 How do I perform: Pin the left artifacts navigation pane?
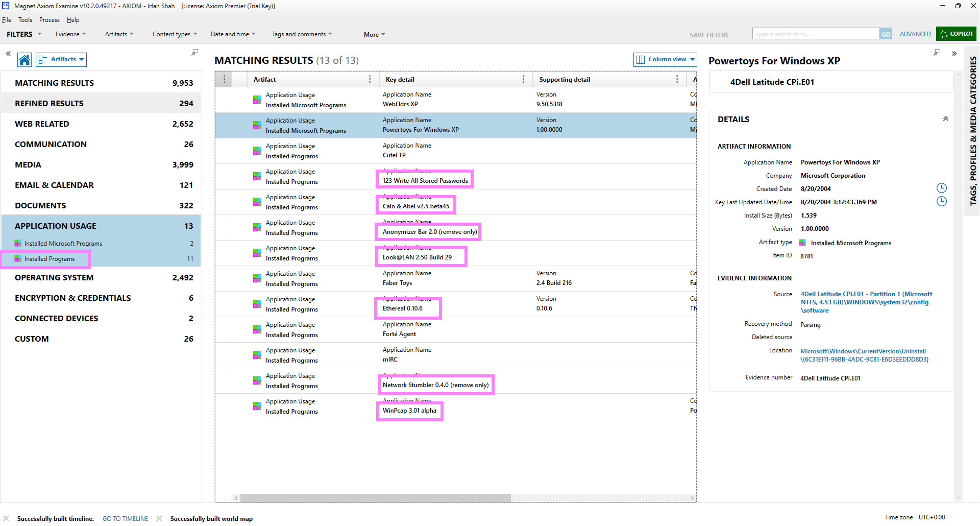(x=194, y=53)
